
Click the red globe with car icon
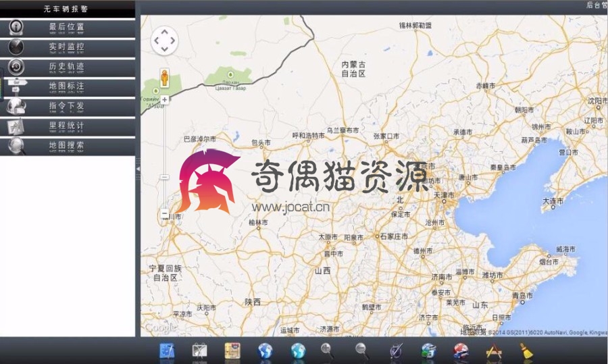(461, 351)
